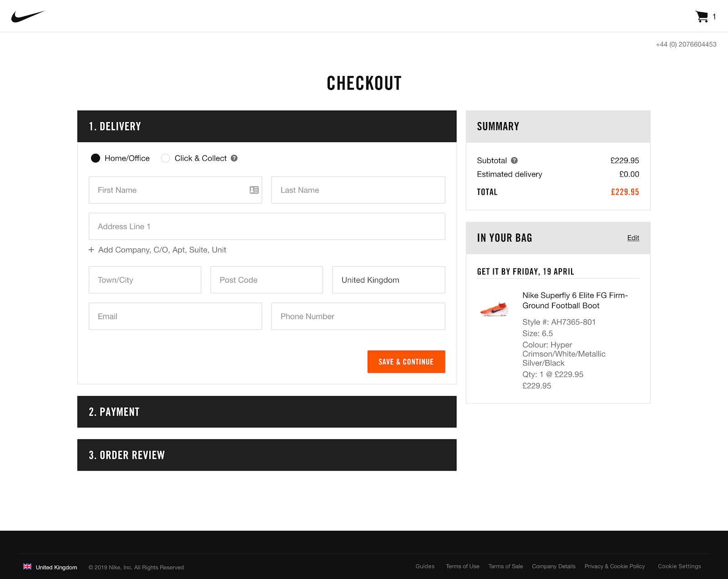Viewport: 728px width, 579px height.
Task: Expand the 2. Payment section
Action: (267, 412)
